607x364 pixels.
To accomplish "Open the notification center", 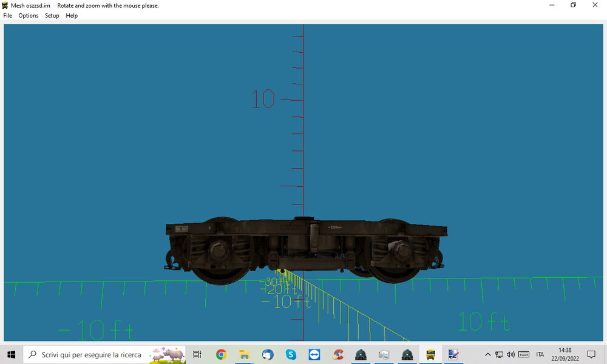I will (591, 354).
